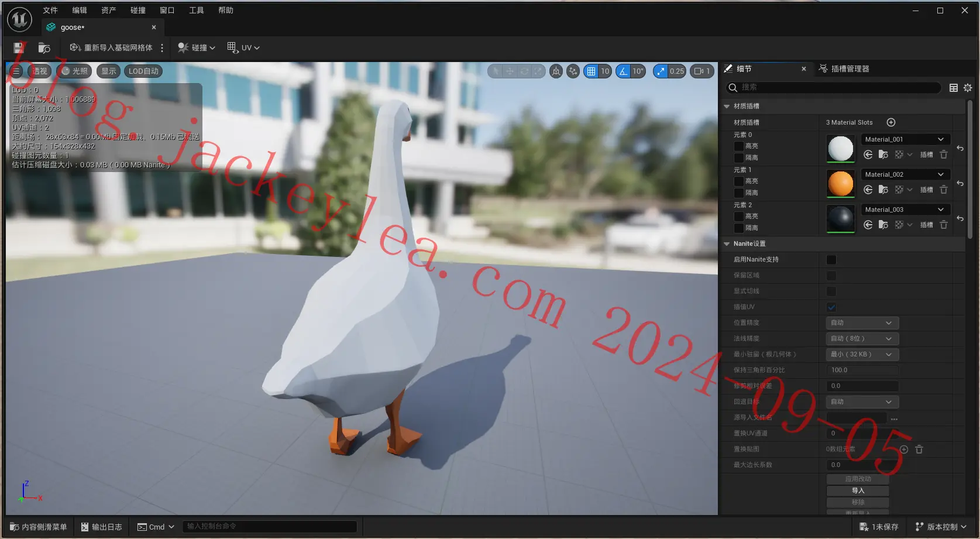Save the goose asset with floppy icon
This screenshot has height=539, width=980.
pyautogui.click(x=19, y=48)
